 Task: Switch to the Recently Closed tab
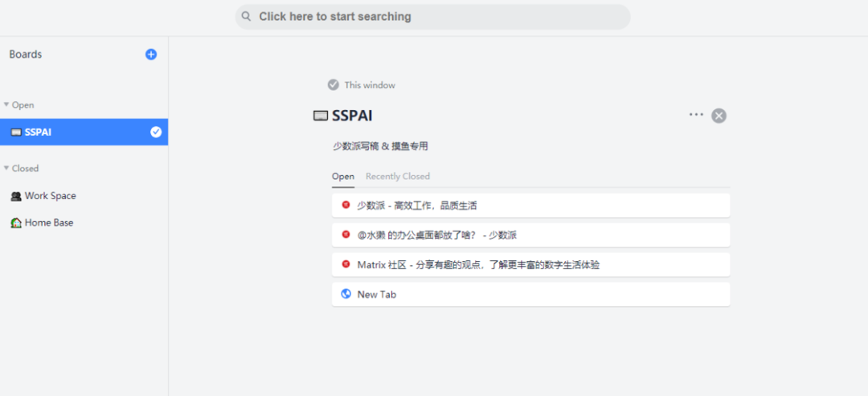click(x=398, y=177)
